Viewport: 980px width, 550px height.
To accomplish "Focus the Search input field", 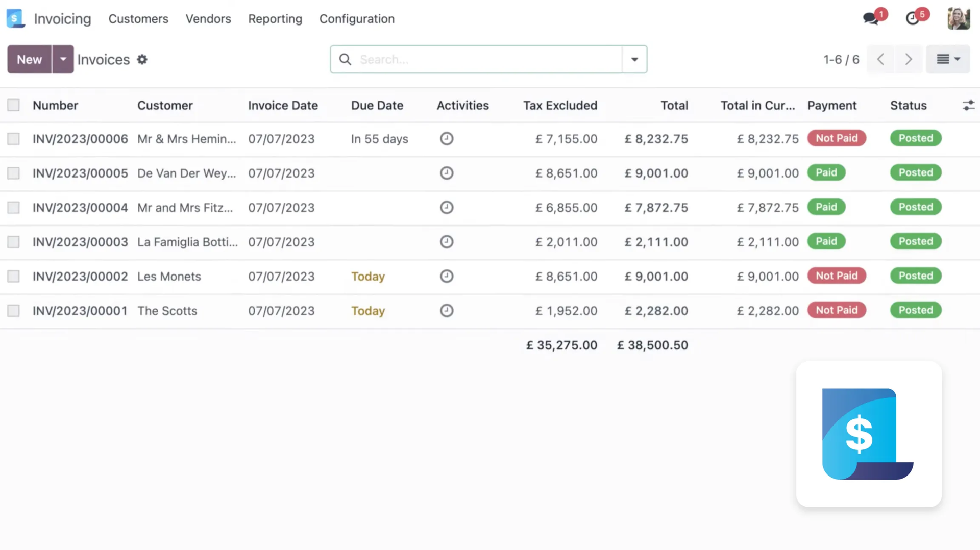I will pyautogui.click(x=489, y=59).
